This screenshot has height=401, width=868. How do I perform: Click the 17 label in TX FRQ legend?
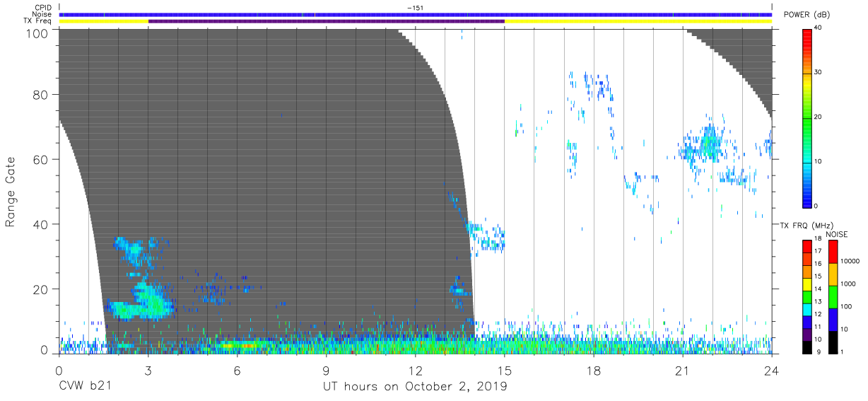[819, 252]
